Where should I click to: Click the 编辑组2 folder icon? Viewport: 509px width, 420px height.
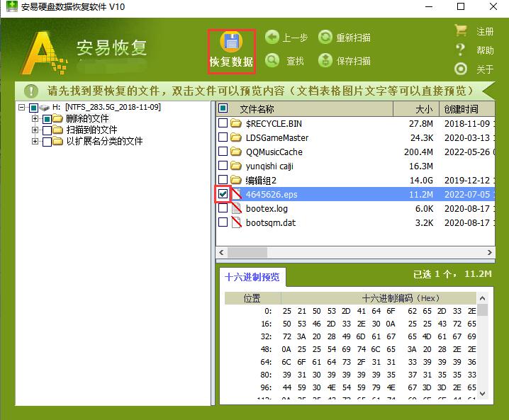click(236, 180)
